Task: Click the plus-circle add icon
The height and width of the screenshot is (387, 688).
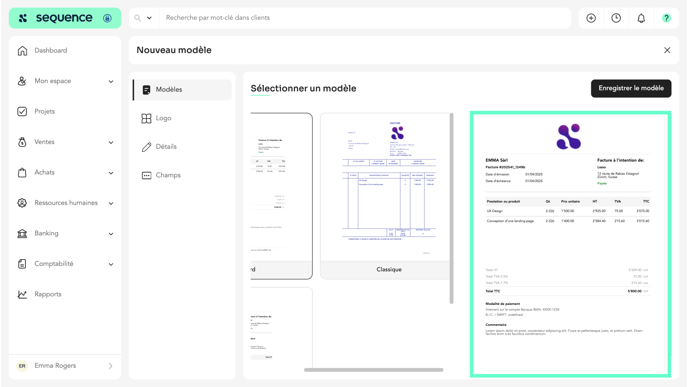Action: coord(591,18)
